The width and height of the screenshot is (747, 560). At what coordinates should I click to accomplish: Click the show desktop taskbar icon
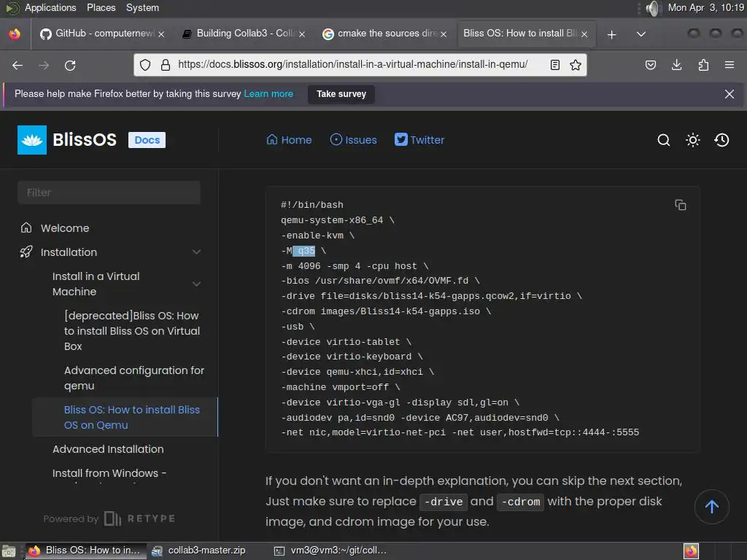tap(9, 551)
